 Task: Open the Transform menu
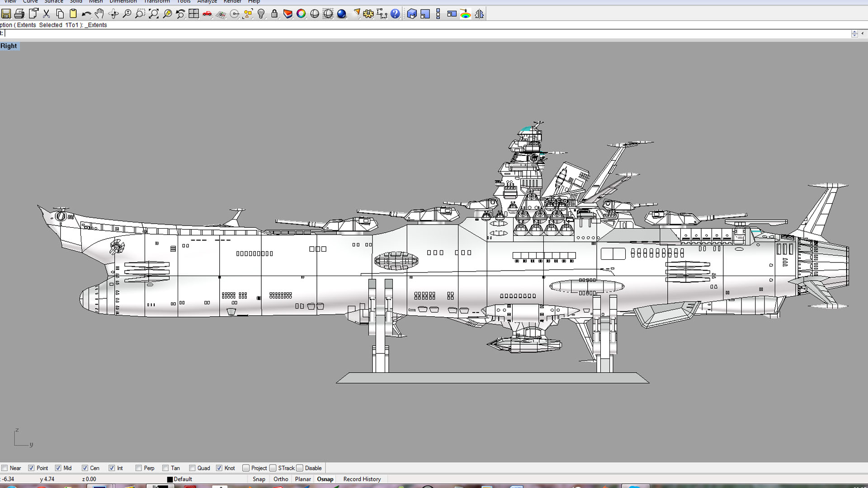coord(157,2)
